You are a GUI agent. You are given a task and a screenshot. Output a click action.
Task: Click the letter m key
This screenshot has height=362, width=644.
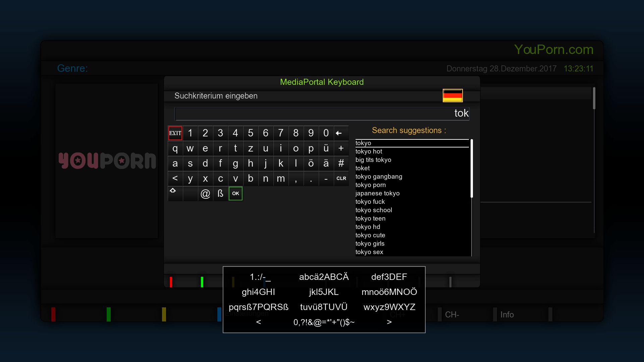[281, 178]
